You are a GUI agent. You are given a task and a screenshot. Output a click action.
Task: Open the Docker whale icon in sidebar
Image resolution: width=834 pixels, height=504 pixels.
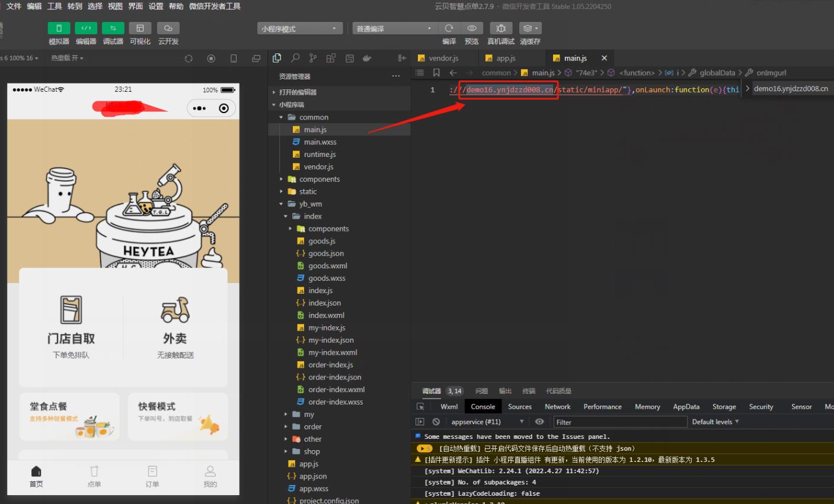click(367, 58)
